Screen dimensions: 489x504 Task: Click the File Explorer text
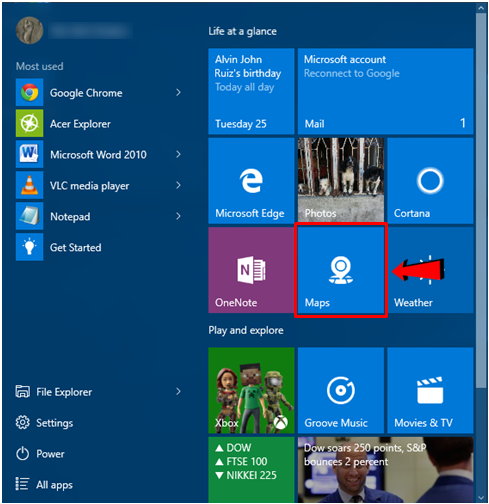pyautogui.click(x=64, y=392)
